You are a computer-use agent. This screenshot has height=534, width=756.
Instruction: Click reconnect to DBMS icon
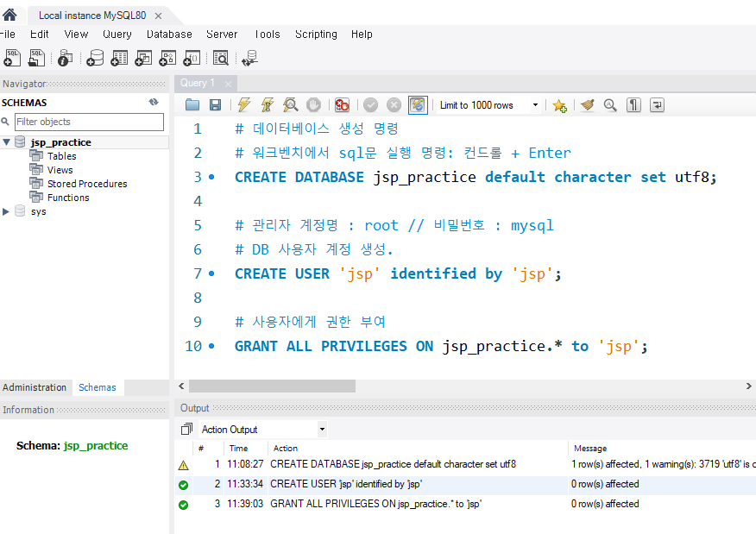point(249,58)
